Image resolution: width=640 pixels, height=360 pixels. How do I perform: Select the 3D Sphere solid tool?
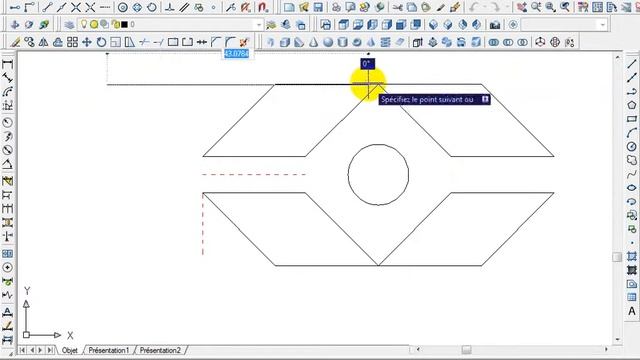(328, 42)
